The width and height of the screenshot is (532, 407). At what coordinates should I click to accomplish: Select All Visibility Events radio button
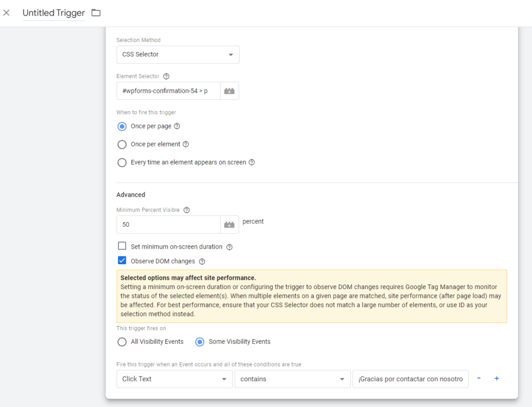(x=122, y=342)
